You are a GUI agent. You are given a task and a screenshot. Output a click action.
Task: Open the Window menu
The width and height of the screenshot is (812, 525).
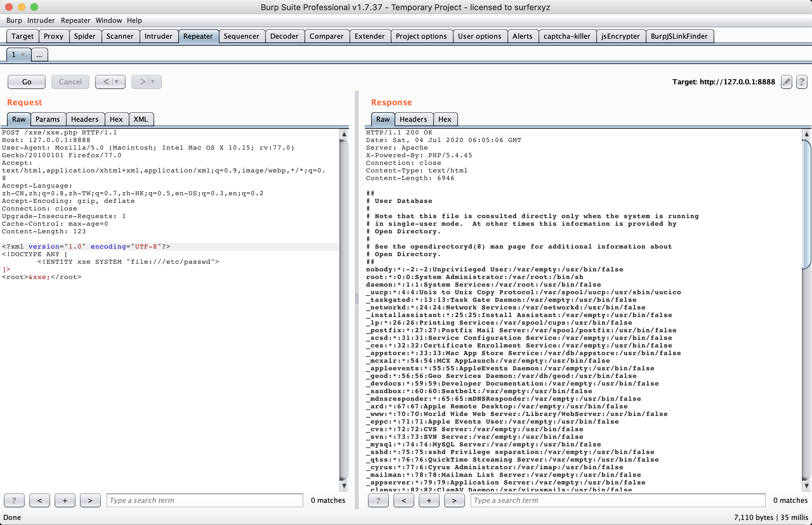coord(108,21)
